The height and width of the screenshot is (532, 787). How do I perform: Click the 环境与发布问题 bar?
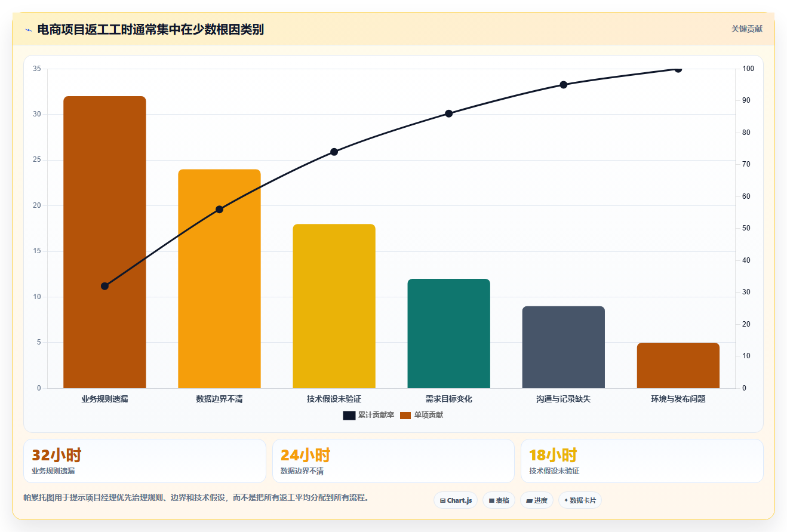coord(678,365)
